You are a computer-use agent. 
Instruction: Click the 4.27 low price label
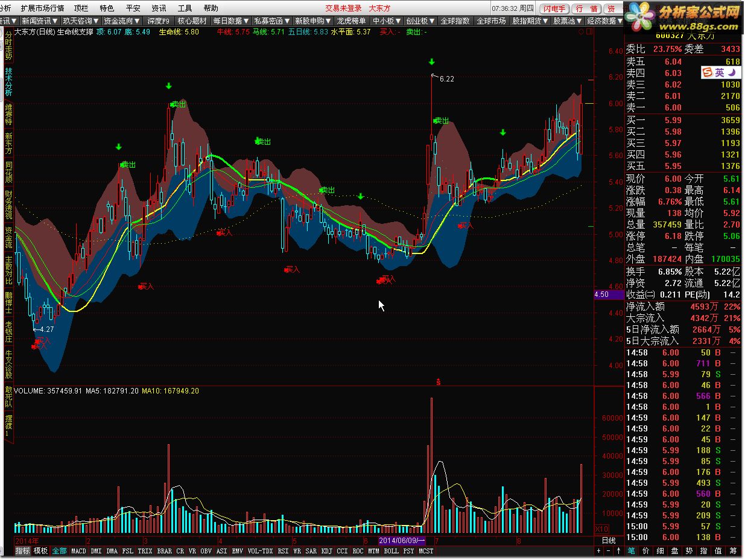tap(46, 329)
